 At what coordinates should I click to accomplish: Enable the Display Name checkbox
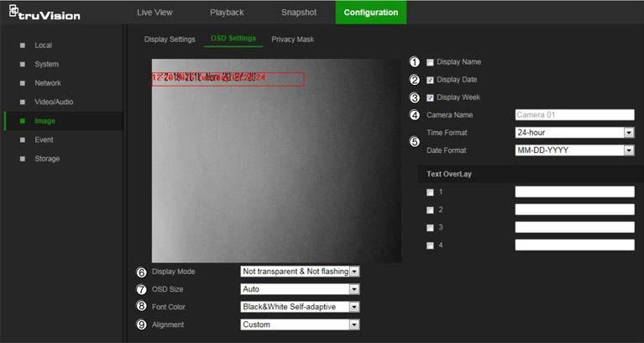click(x=430, y=62)
